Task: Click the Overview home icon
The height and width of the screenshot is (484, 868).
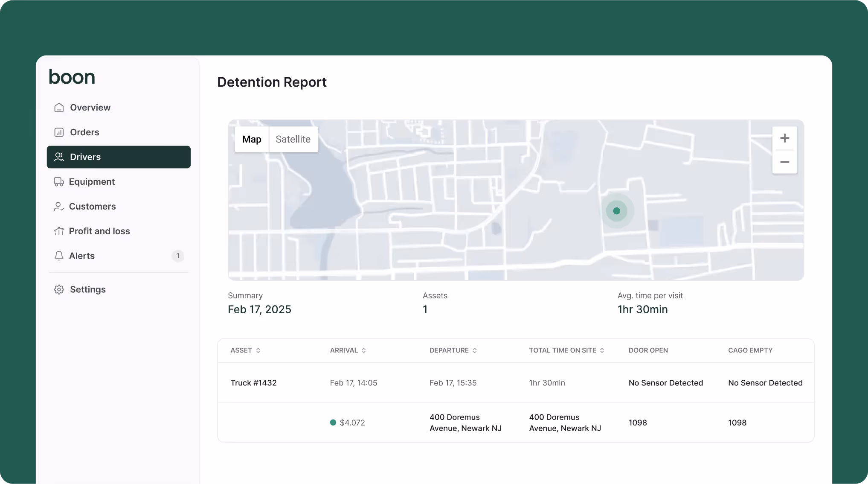Action: click(x=59, y=108)
